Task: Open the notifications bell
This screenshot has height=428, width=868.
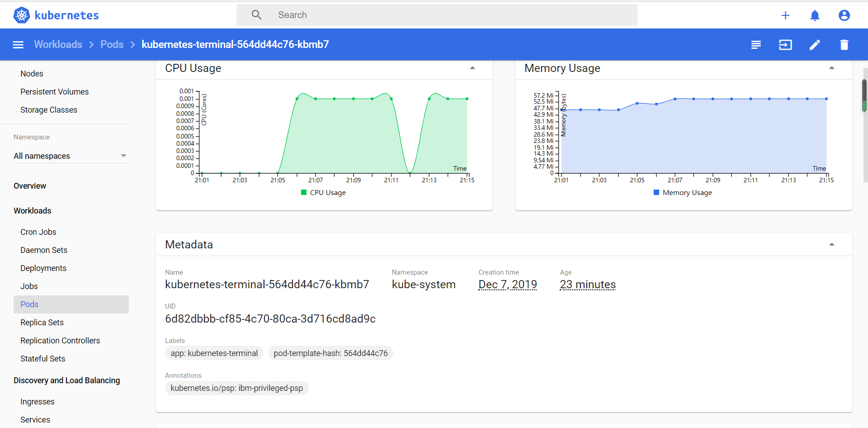Action: (x=815, y=15)
